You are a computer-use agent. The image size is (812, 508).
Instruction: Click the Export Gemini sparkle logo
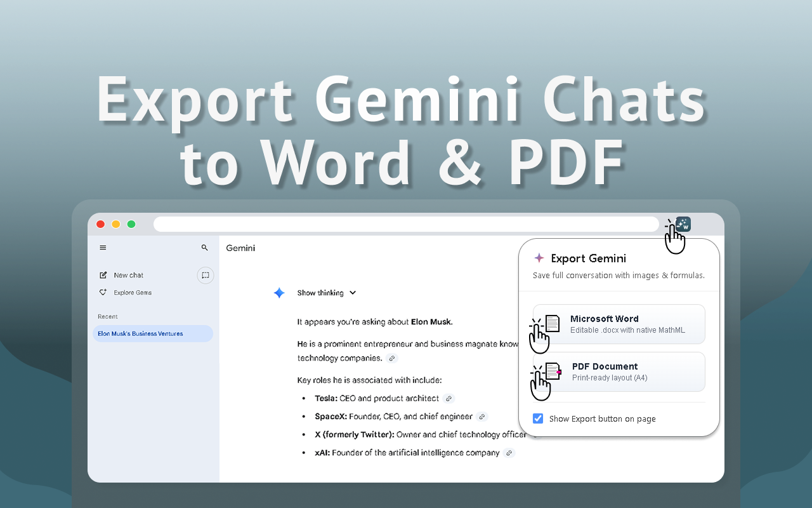[539, 258]
